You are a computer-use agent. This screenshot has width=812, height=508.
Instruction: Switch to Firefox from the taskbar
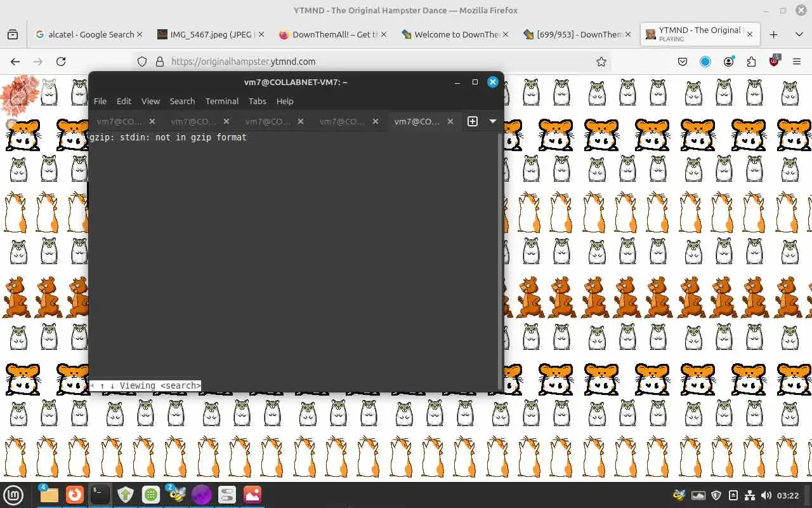(75, 494)
